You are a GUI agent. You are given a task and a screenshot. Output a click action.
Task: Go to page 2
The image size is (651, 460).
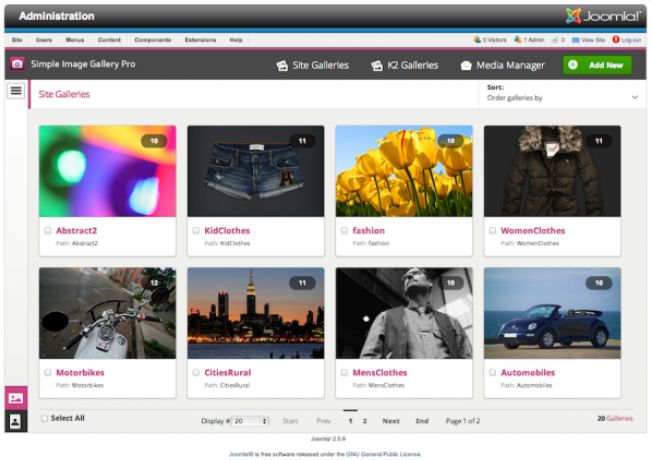click(x=365, y=421)
